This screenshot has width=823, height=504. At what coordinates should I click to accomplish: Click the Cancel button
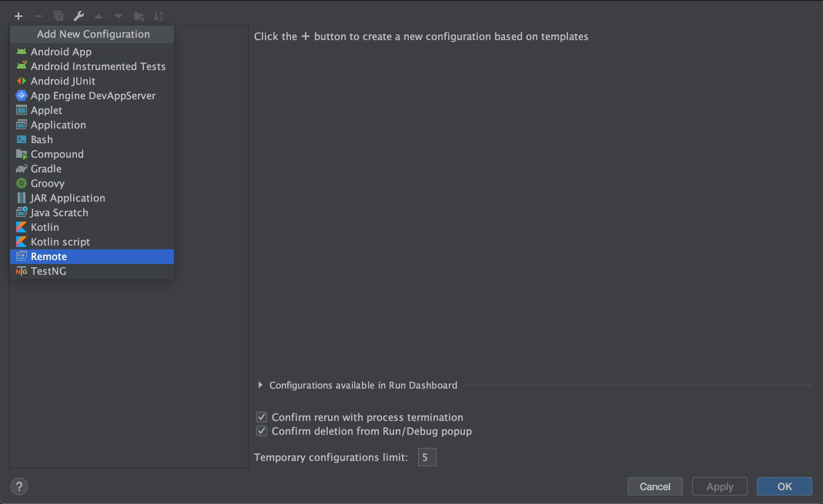(654, 486)
